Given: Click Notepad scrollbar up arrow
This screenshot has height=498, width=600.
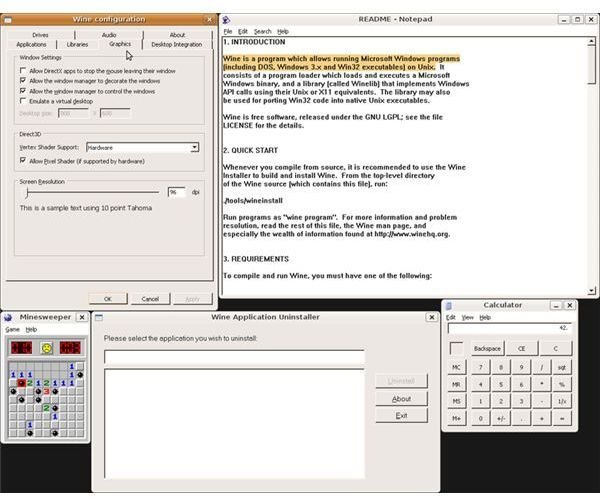Looking at the screenshot, I should point(591,41).
